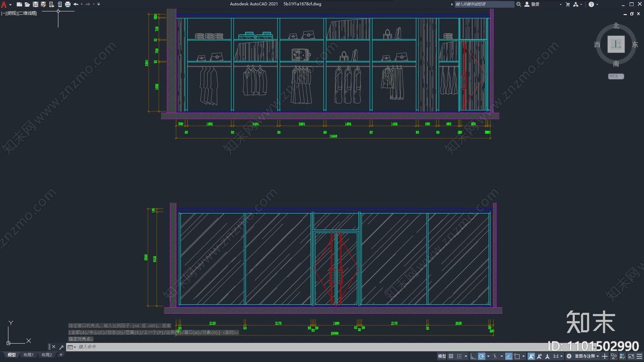Click the Redo arrow

point(88,4)
